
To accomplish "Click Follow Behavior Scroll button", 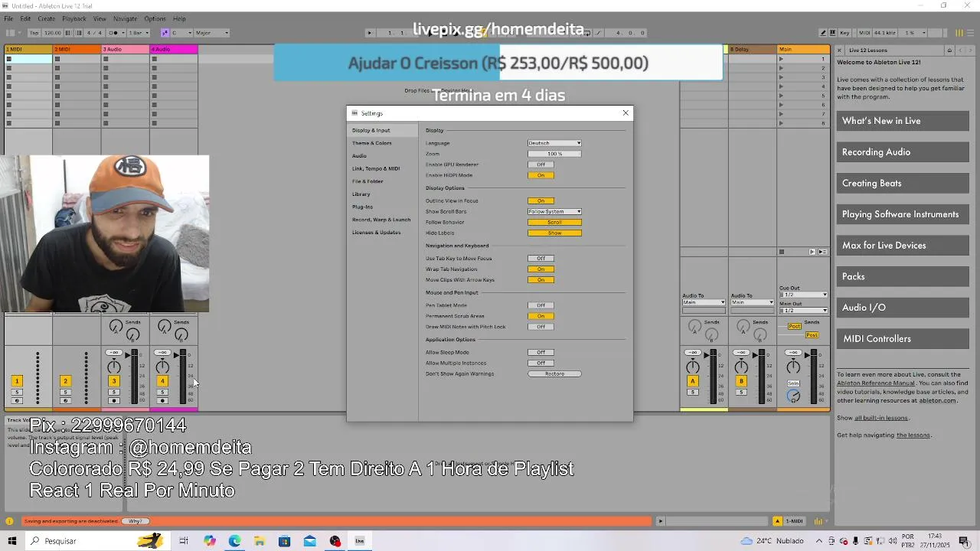I will (x=554, y=222).
